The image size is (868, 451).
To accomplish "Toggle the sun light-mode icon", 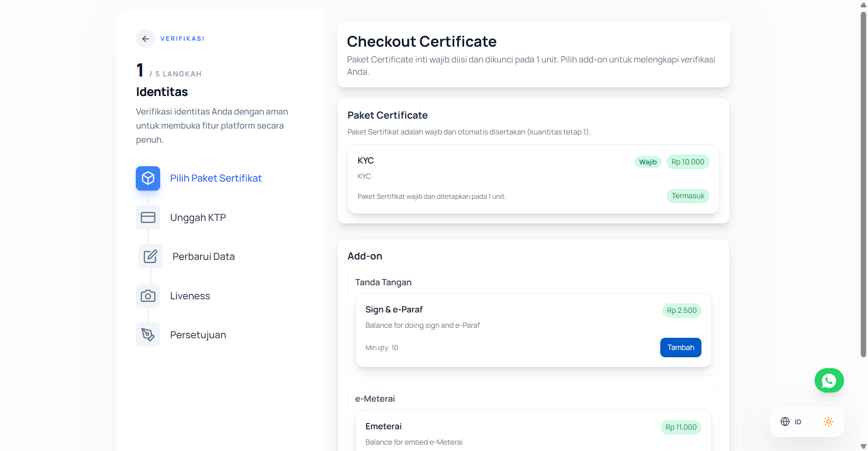I will pyautogui.click(x=829, y=422).
